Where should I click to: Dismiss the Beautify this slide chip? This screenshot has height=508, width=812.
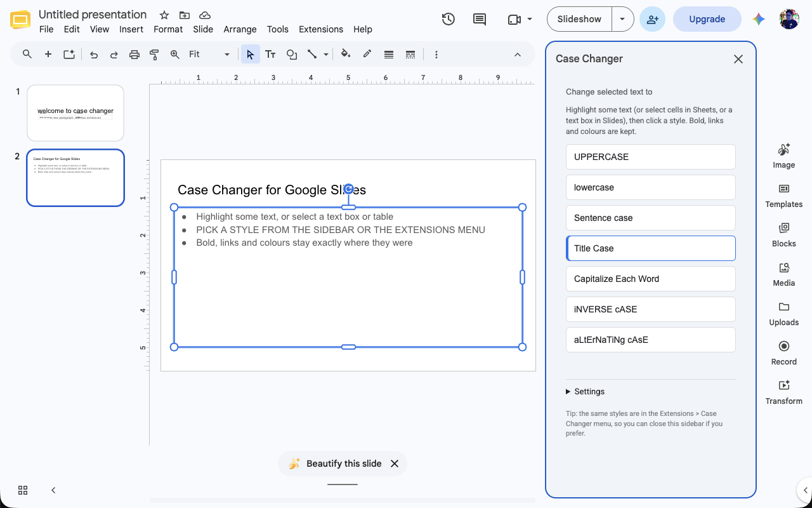click(x=395, y=464)
